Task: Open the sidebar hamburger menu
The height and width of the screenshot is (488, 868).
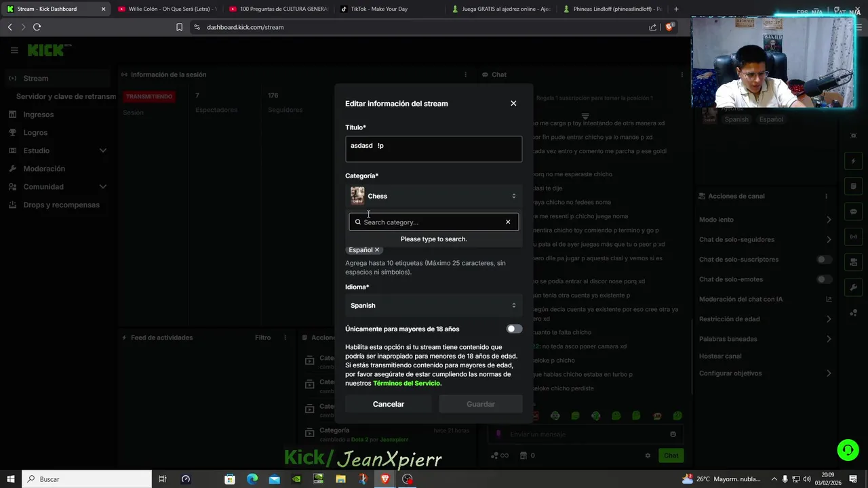Action: [x=14, y=50]
